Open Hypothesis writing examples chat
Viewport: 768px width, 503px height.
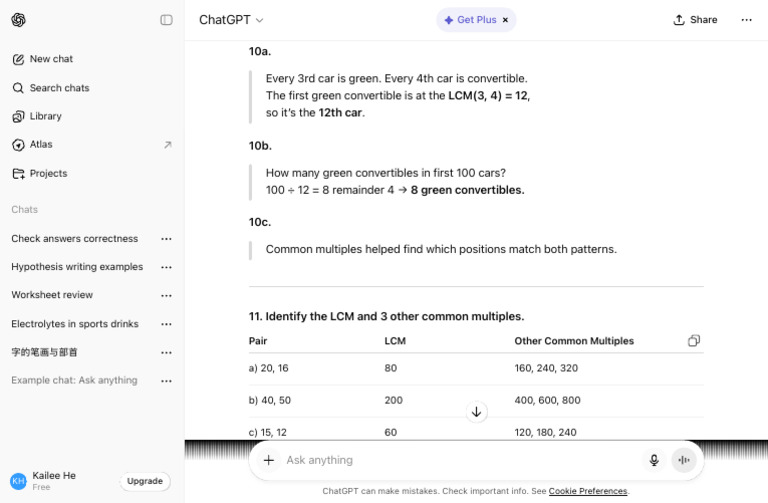(77, 267)
